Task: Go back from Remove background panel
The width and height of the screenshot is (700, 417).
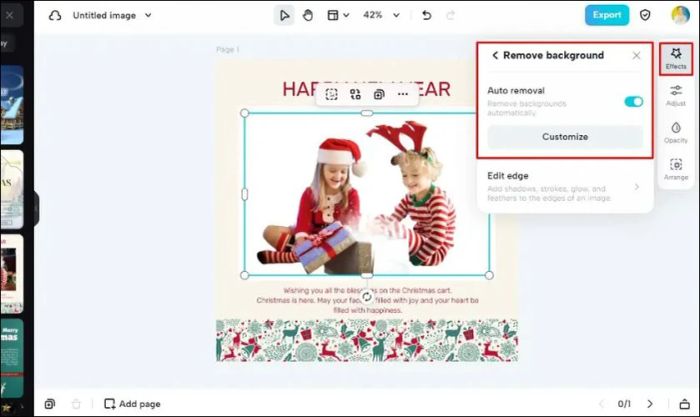Action: [x=495, y=55]
